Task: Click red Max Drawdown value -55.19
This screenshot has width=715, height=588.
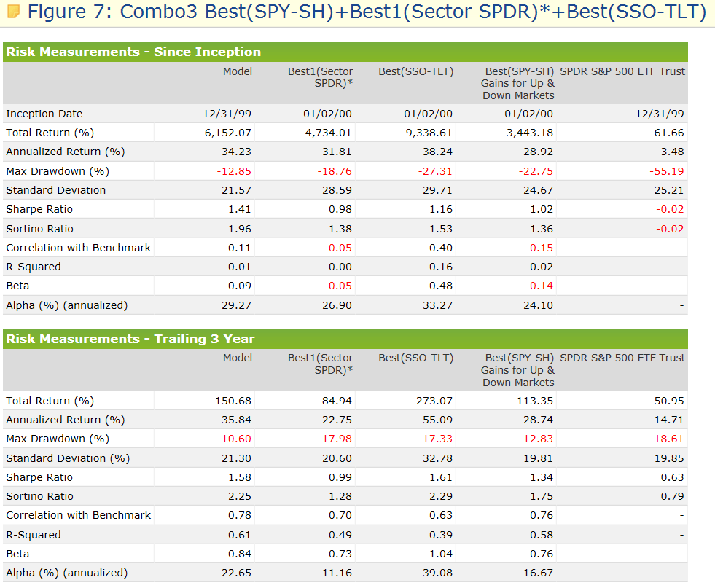Action: [x=667, y=171]
